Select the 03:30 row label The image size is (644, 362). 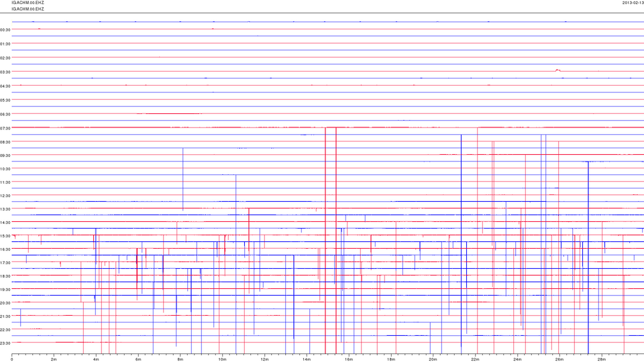pos(5,72)
